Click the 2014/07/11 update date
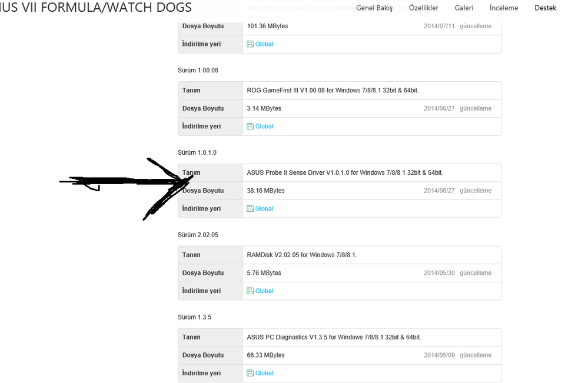Viewport: 588px width, 383px height. [x=439, y=26]
